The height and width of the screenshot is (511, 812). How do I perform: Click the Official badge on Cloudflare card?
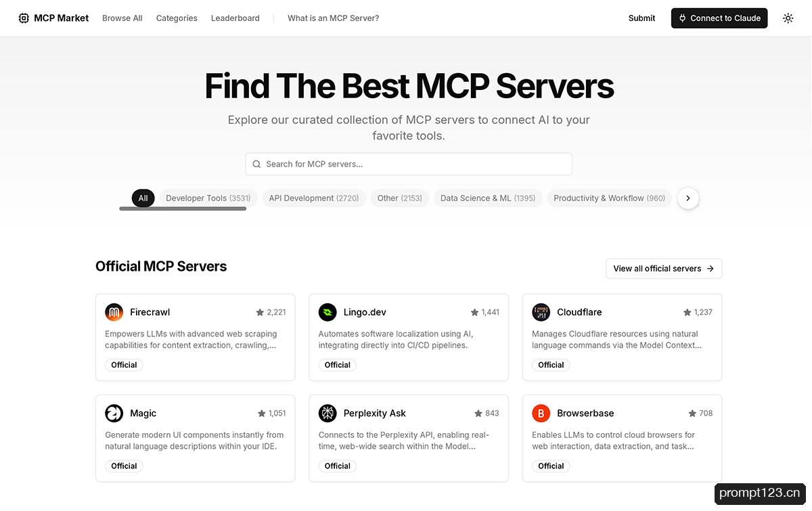point(551,365)
